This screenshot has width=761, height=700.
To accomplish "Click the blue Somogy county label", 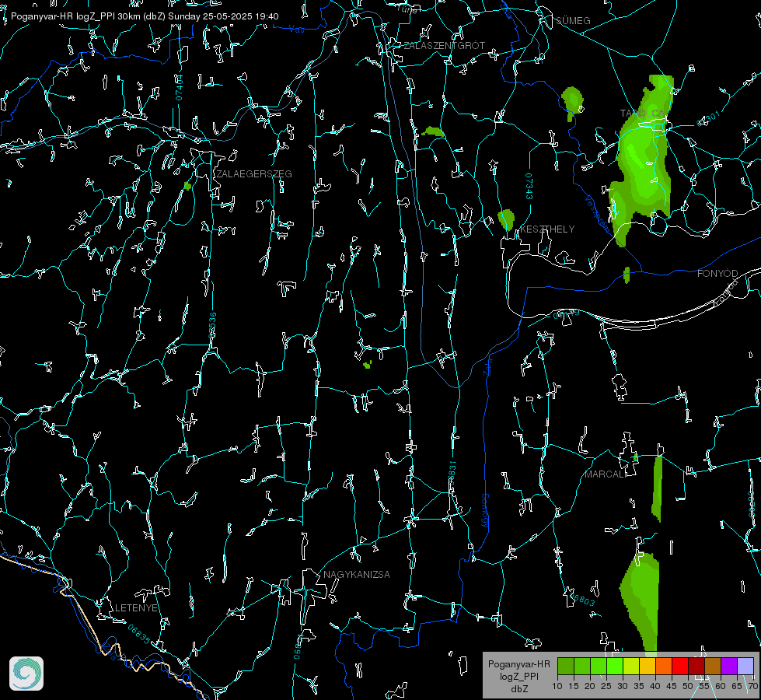I will click(484, 511).
